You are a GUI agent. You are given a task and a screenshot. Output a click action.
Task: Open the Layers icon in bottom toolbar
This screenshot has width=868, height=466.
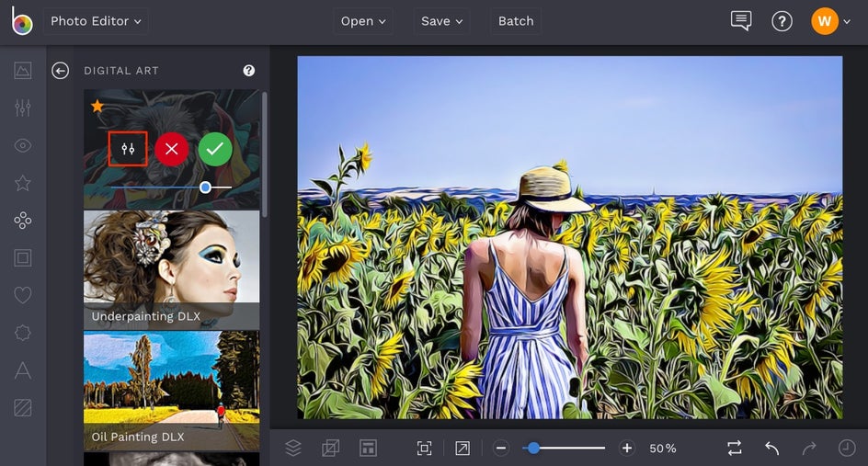[x=292, y=448]
